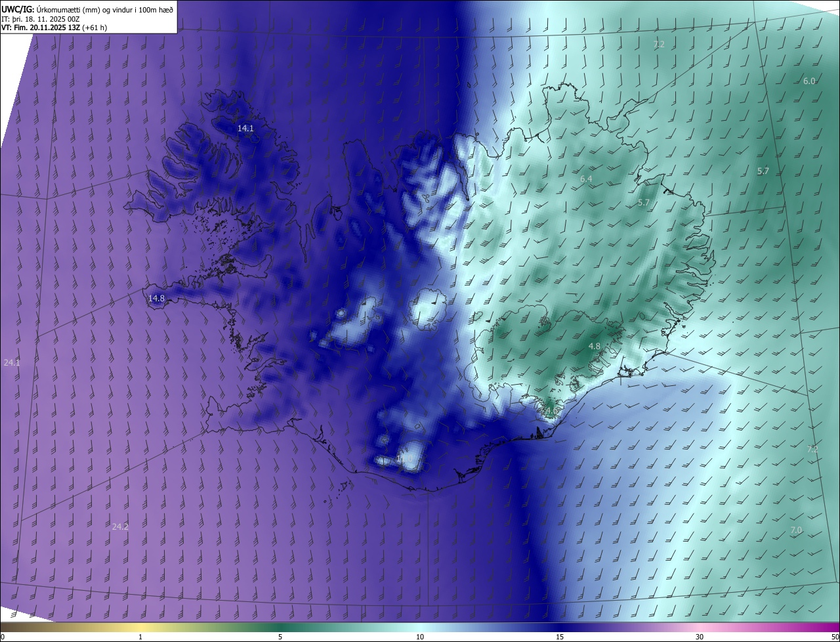Click the 6.0 value on the map
840x642 pixels.
[809, 81]
